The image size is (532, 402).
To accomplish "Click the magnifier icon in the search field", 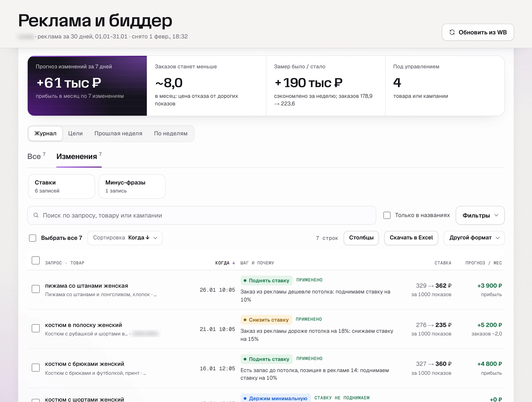I will pos(36,215).
